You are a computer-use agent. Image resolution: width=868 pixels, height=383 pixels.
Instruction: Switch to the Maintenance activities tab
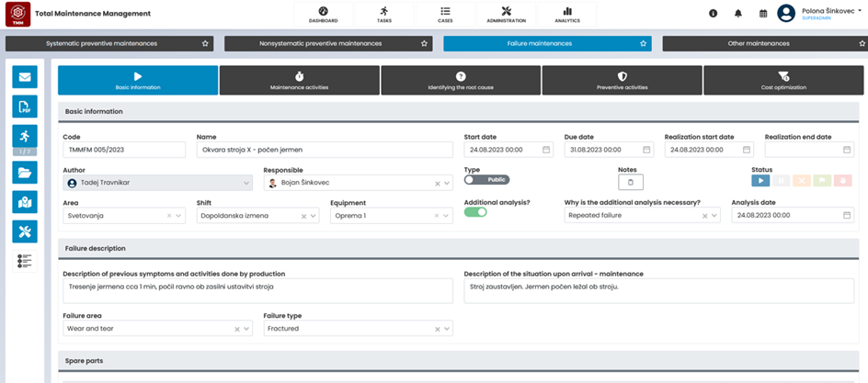coord(299,81)
